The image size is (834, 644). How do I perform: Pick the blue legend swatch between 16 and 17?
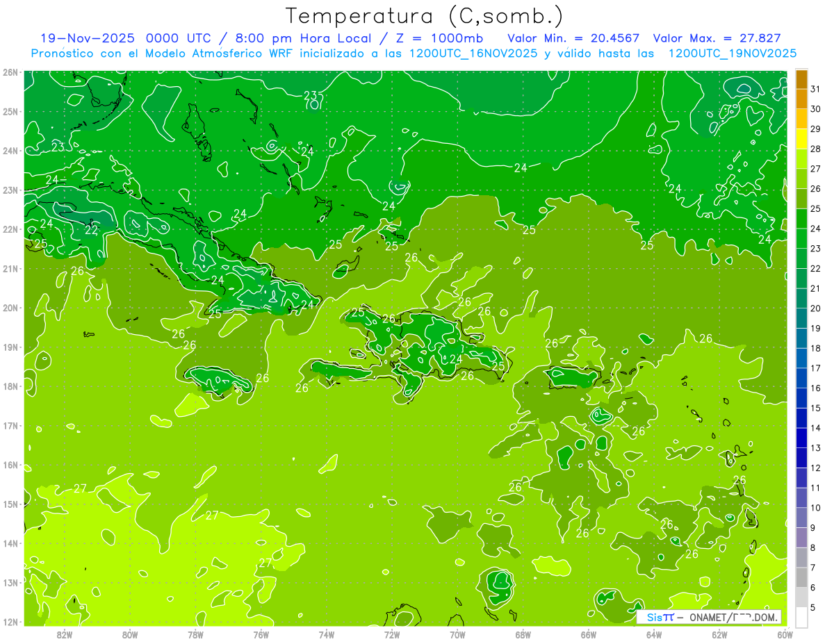pos(801,378)
